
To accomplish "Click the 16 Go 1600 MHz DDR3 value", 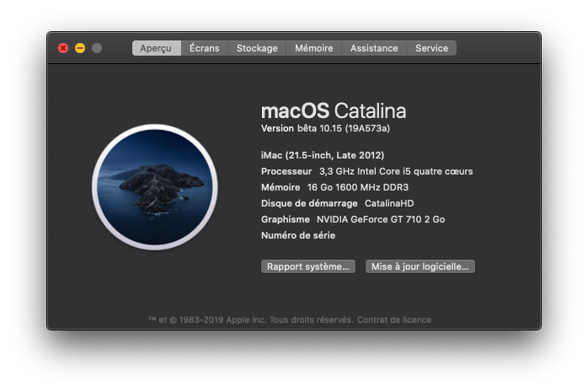I will coord(358,187).
